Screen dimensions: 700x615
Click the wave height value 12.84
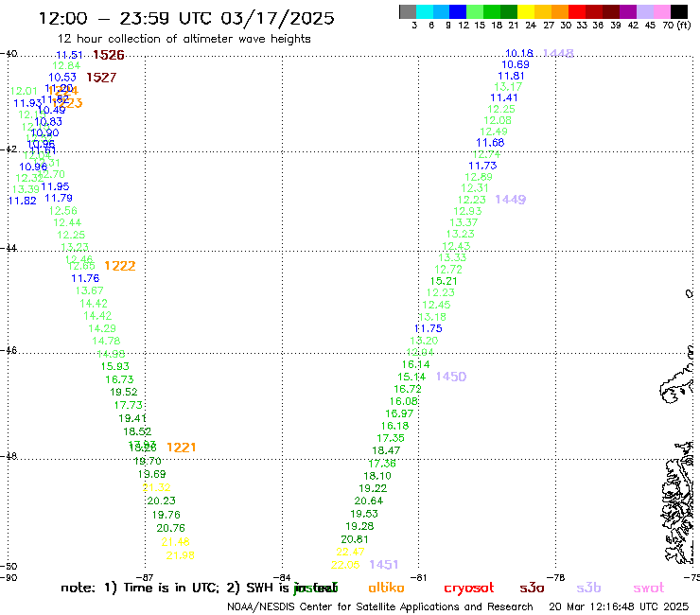tap(66, 66)
